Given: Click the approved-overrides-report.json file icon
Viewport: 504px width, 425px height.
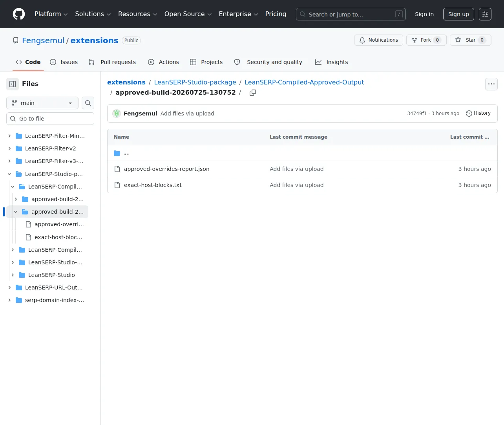Looking at the screenshot, I should [x=117, y=169].
